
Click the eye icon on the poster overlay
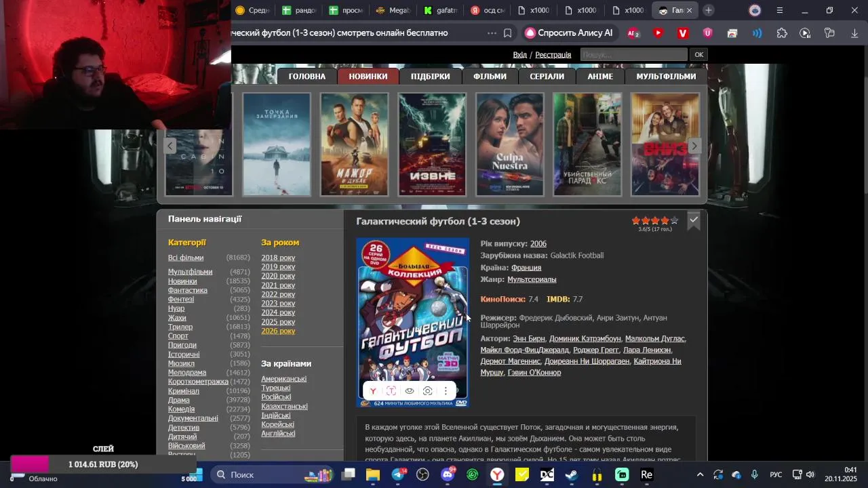click(x=410, y=391)
